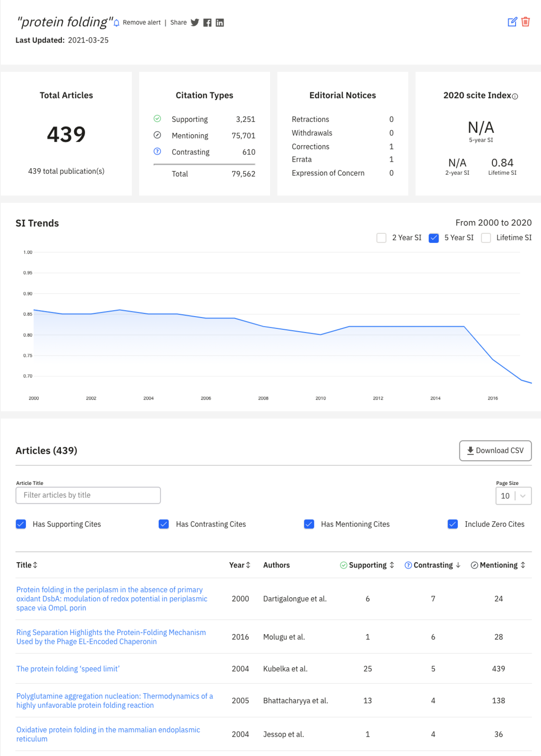The image size is (541, 756).
Task: Share via LinkedIn icon
Action: click(220, 23)
